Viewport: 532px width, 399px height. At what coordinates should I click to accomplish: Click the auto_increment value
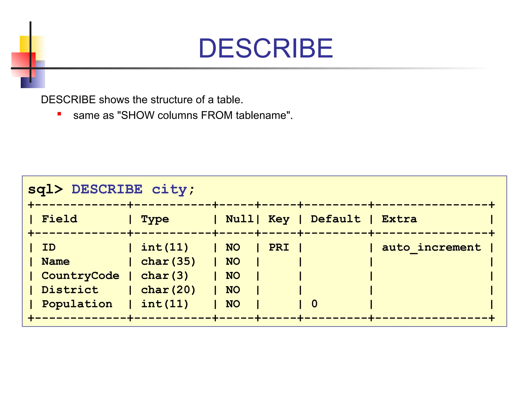pyautogui.click(x=431, y=247)
